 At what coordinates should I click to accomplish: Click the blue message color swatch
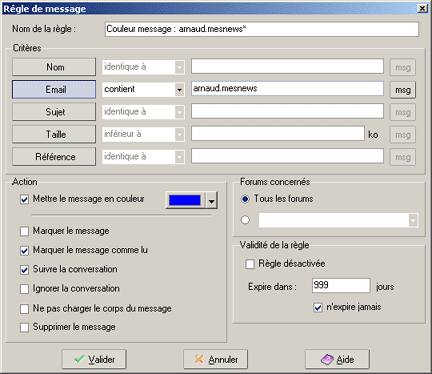click(185, 200)
